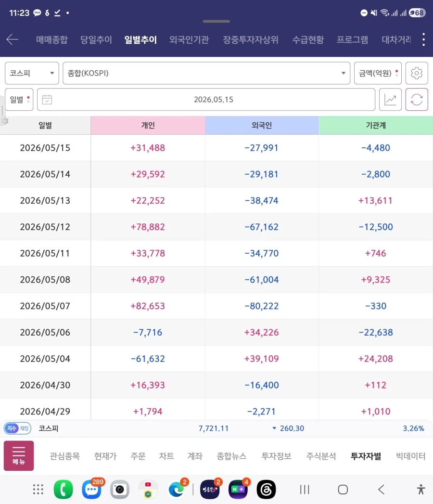This screenshot has width=433, height=504.
Task: Go to 주식분석 in bottom menu
Action: [321, 456]
